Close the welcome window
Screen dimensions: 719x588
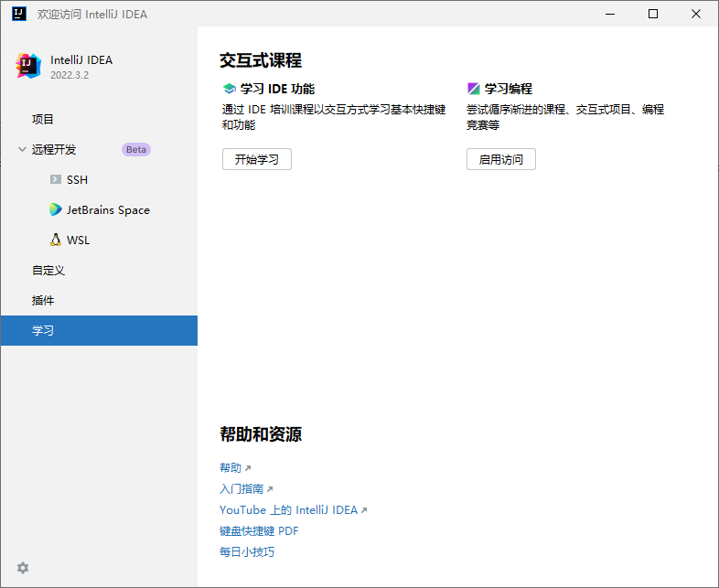click(696, 14)
